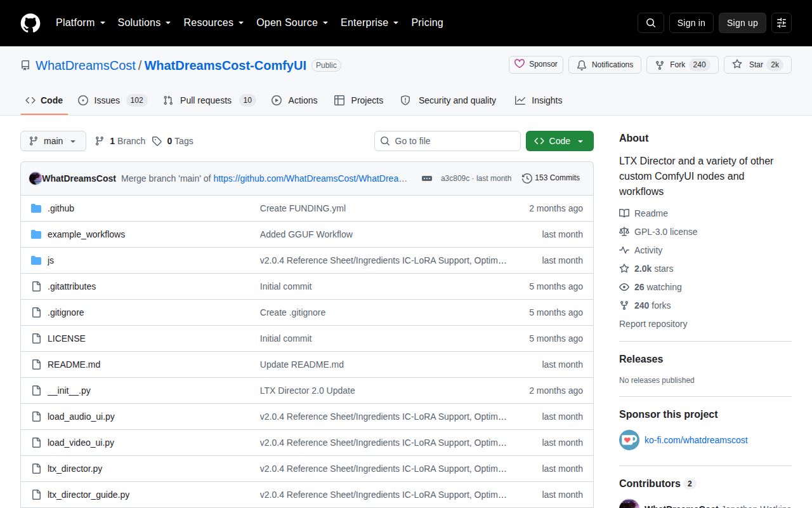This screenshot has width=812, height=508.
Task: Open the .github folder
Action: pos(61,208)
